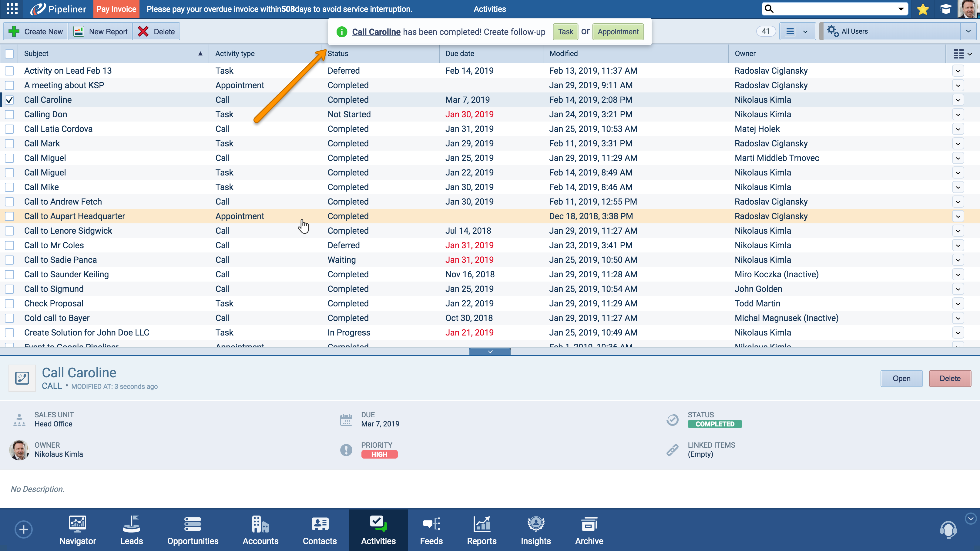Switch to the Contacts tab
Image resolution: width=980 pixels, height=551 pixels.
(x=320, y=530)
